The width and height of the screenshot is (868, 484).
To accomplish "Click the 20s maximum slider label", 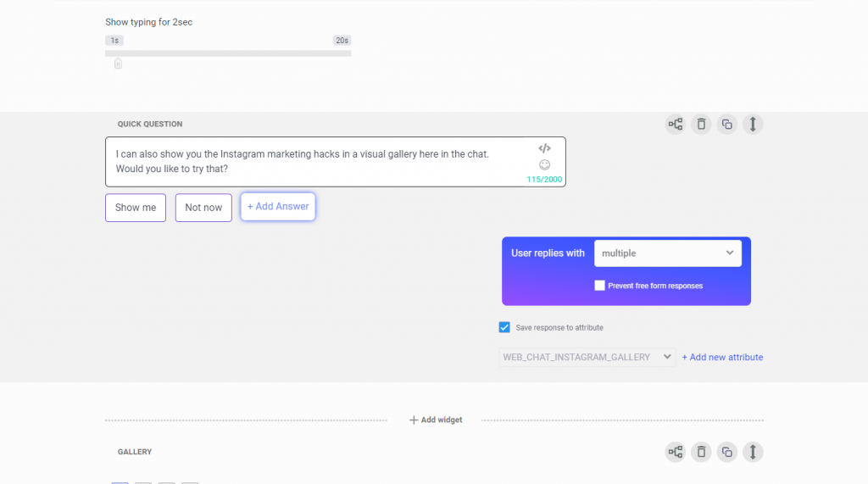I will click(x=342, y=41).
